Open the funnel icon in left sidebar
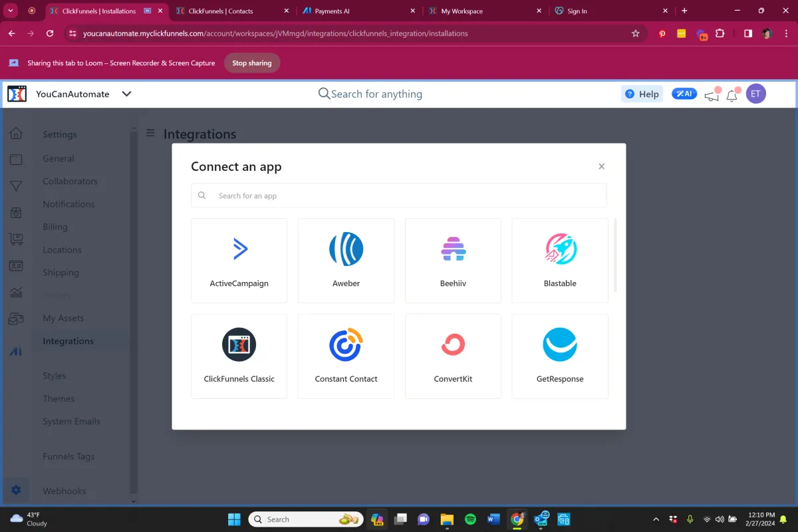The height and width of the screenshot is (532, 798). tap(16, 186)
